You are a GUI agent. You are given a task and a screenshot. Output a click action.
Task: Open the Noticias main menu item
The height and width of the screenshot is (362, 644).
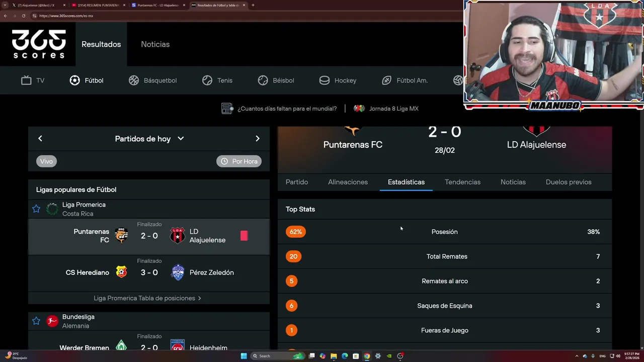click(155, 44)
